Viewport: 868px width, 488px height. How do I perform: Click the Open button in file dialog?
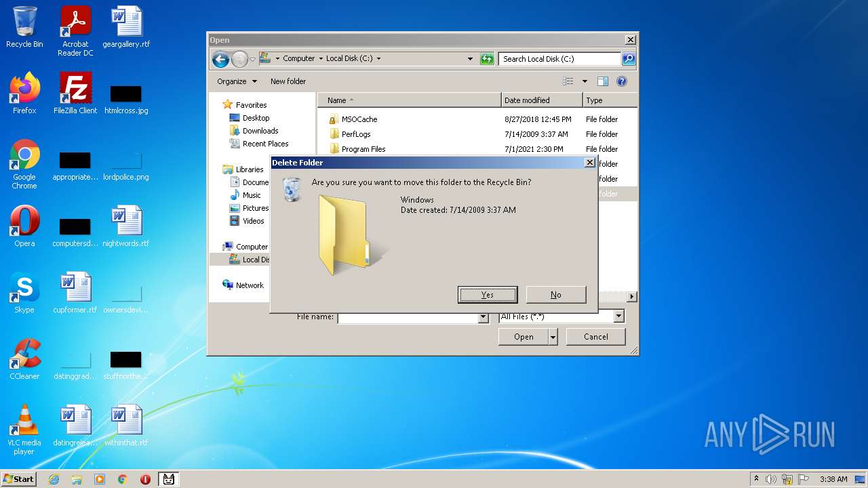(524, 337)
